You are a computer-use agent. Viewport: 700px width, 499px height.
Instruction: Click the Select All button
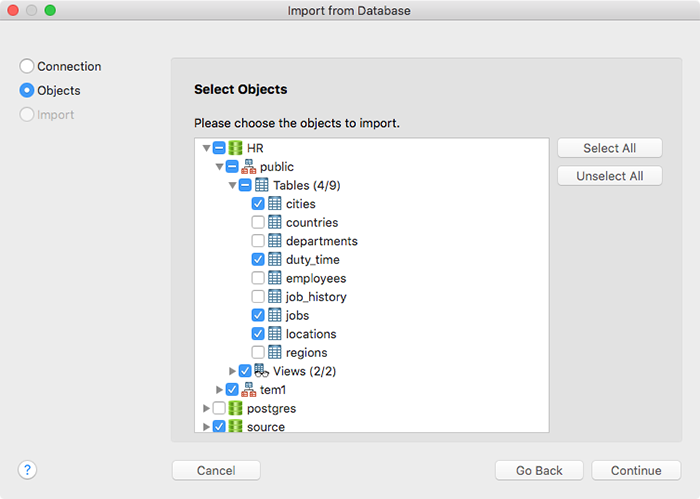point(609,148)
